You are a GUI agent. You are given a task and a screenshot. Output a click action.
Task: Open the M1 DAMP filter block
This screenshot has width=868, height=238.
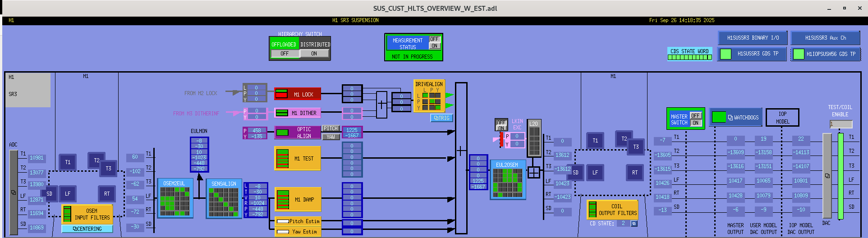pyautogui.click(x=298, y=199)
